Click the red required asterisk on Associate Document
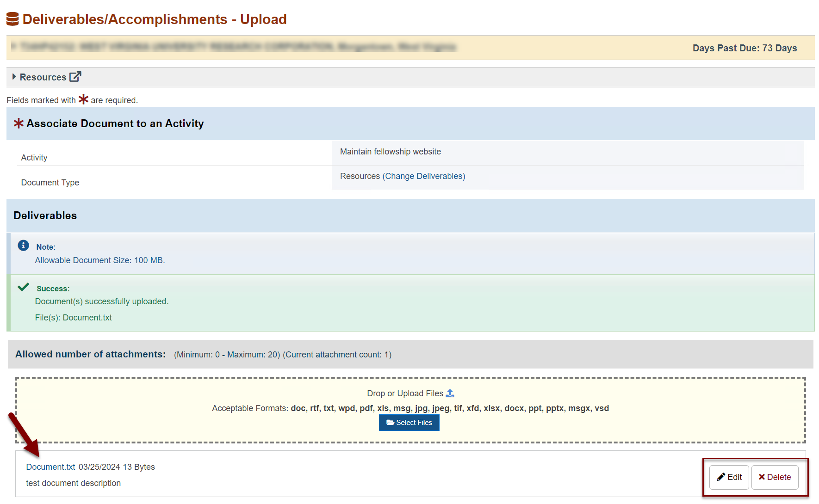 (x=19, y=123)
